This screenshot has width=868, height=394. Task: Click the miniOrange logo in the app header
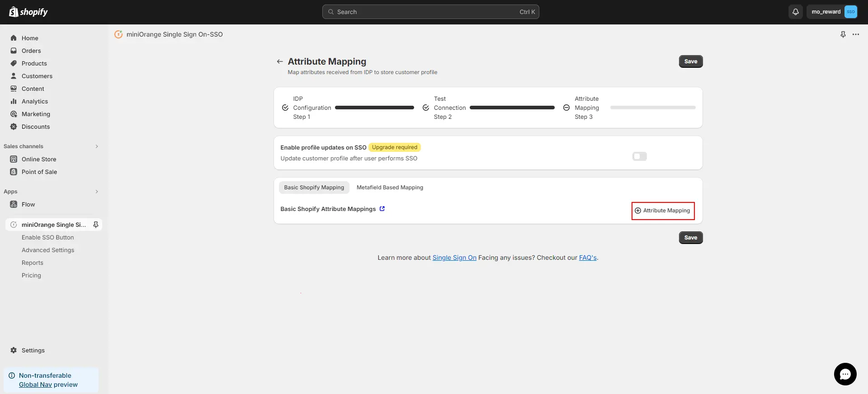[x=118, y=34]
